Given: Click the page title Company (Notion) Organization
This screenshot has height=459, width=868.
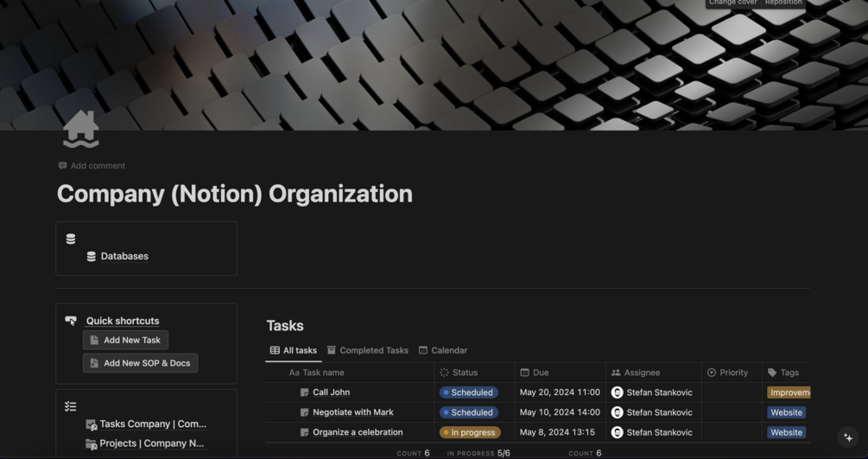Looking at the screenshot, I should (x=235, y=194).
